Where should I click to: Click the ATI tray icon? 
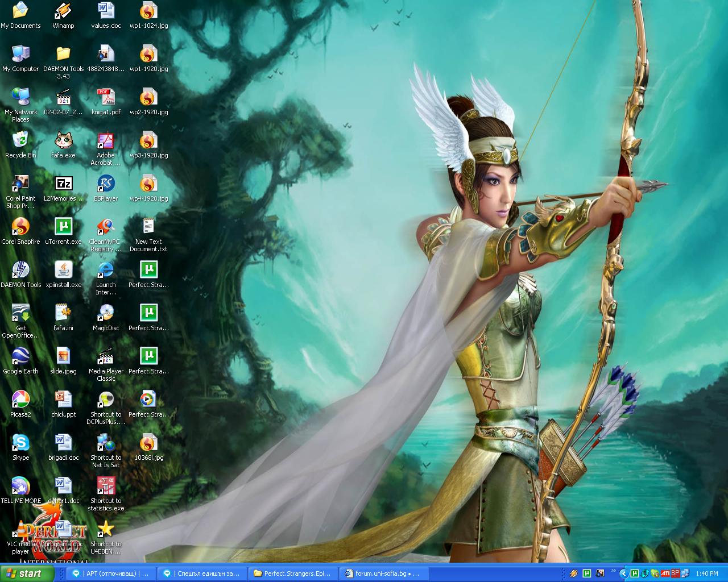click(x=665, y=573)
